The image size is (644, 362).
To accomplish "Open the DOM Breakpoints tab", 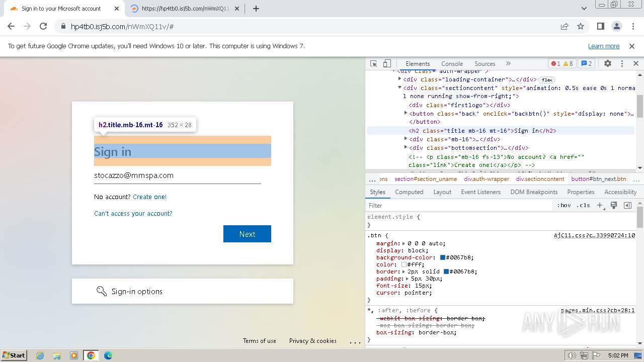I will (534, 192).
